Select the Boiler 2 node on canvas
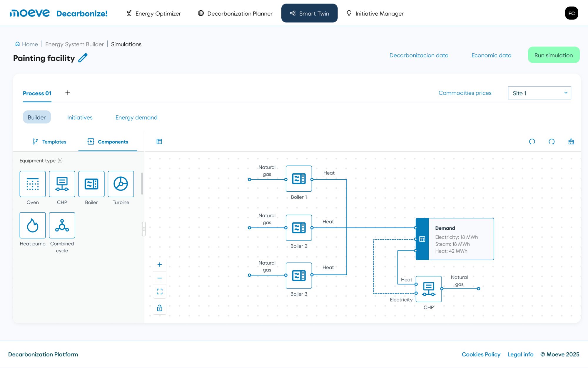Image resolution: width=588 pixels, height=368 pixels. [x=299, y=228]
